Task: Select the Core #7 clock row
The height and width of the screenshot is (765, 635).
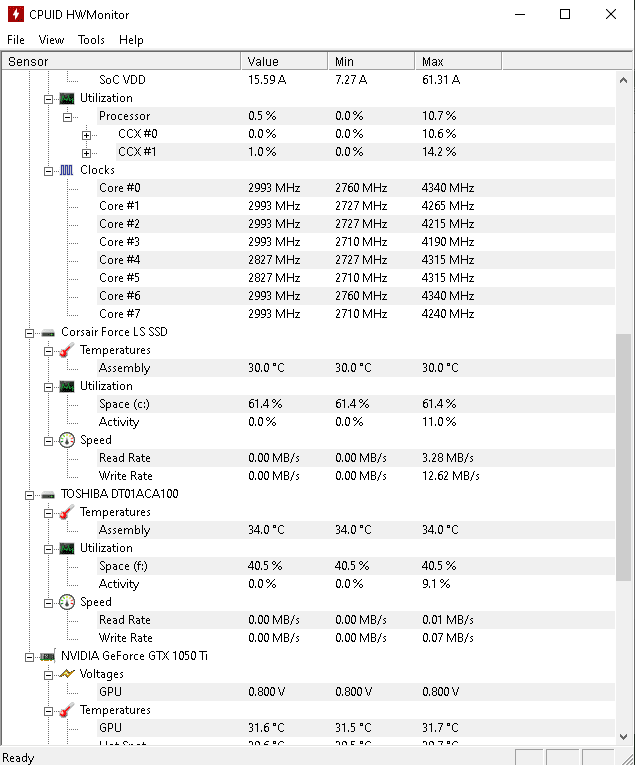Action: (x=356, y=314)
